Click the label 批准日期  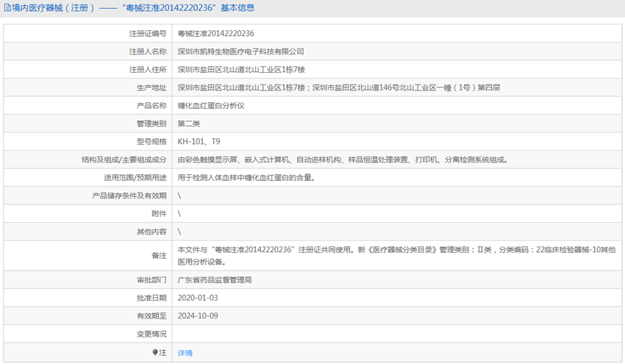pos(151,298)
